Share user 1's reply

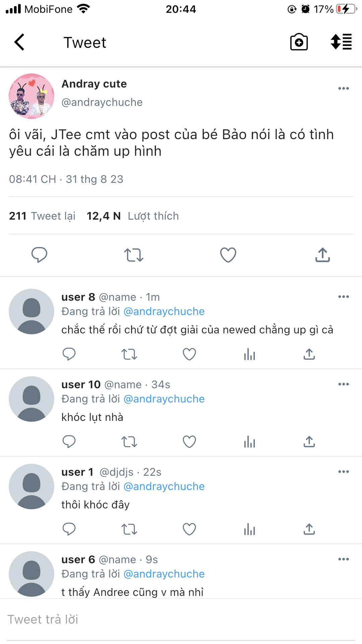click(x=309, y=529)
